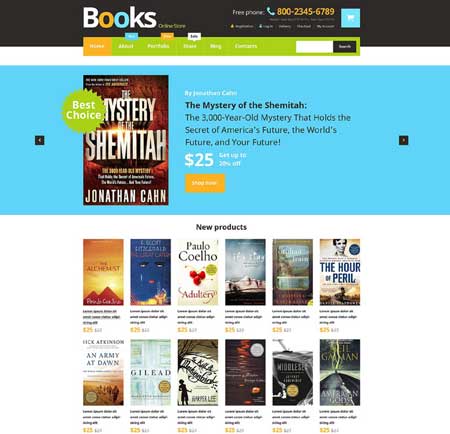Screen dimensions: 450x434
Task: Click the Search button
Action: tap(344, 47)
